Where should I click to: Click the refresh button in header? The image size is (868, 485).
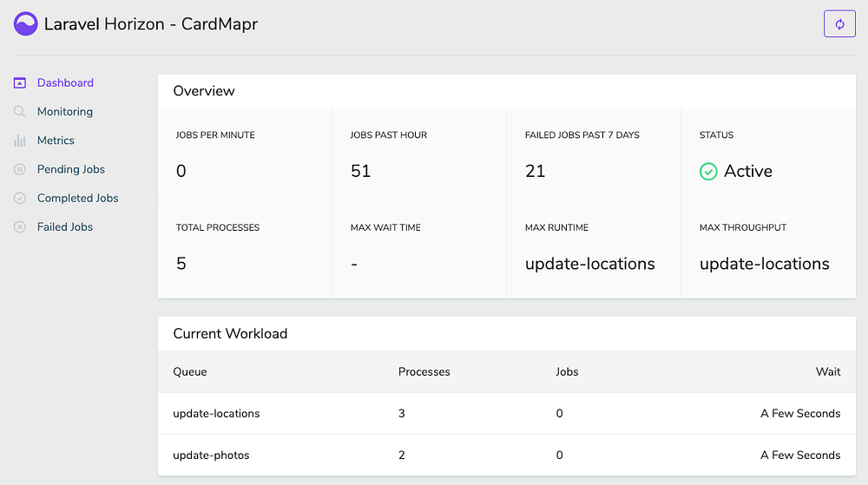point(839,24)
